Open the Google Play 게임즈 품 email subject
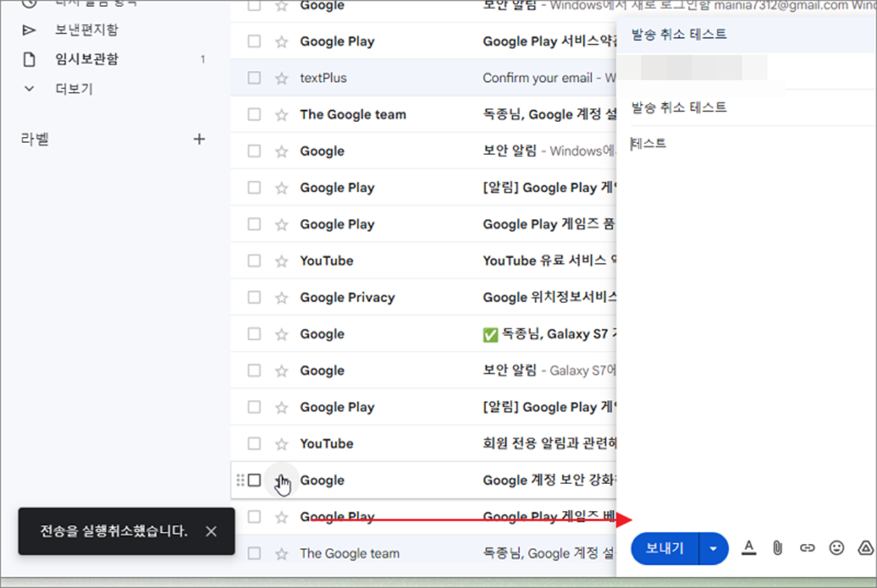The image size is (877, 588). [x=549, y=225]
